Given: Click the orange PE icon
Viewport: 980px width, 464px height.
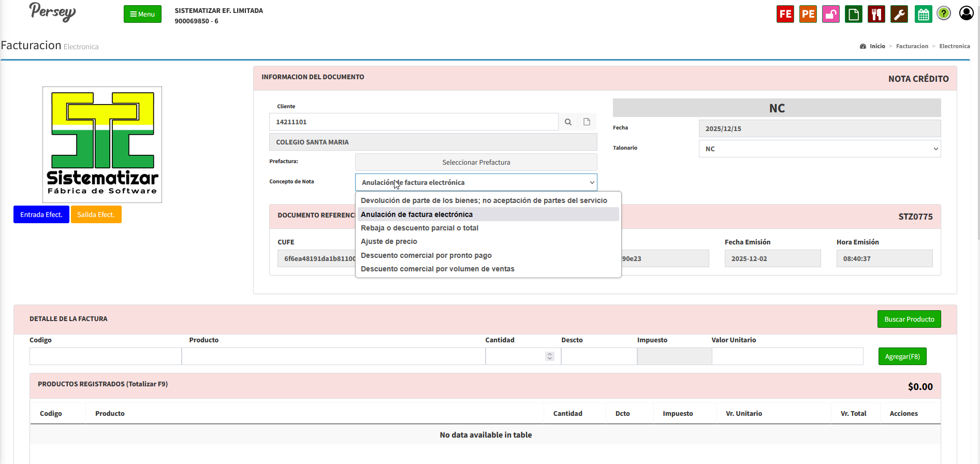Looking at the screenshot, I should [x=808, y=14].
